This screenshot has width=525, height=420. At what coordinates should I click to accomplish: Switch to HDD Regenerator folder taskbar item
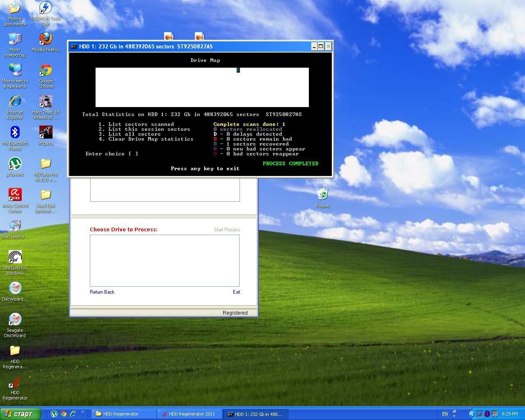coord(123,414)
